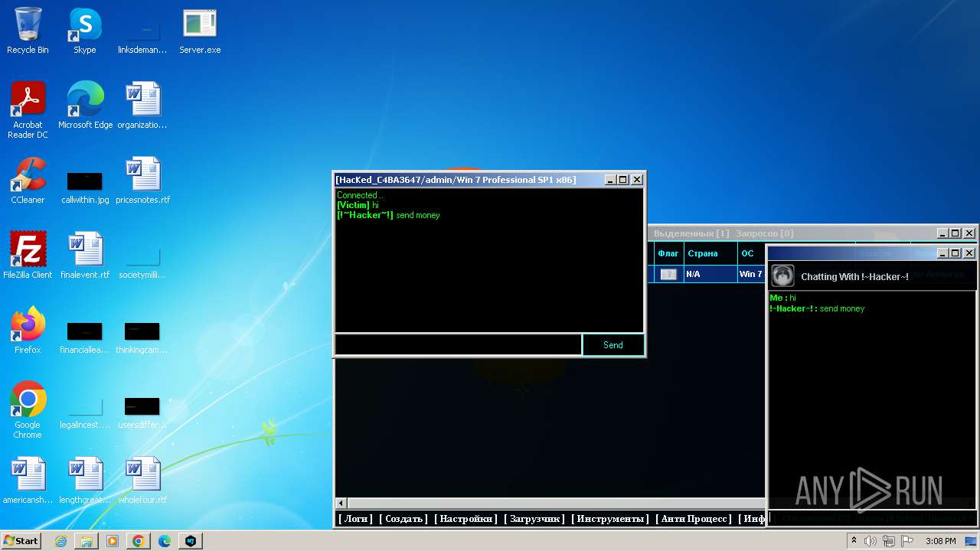
Task: Open the Recycle Bin desktop icon
Action: pos(28,31)
